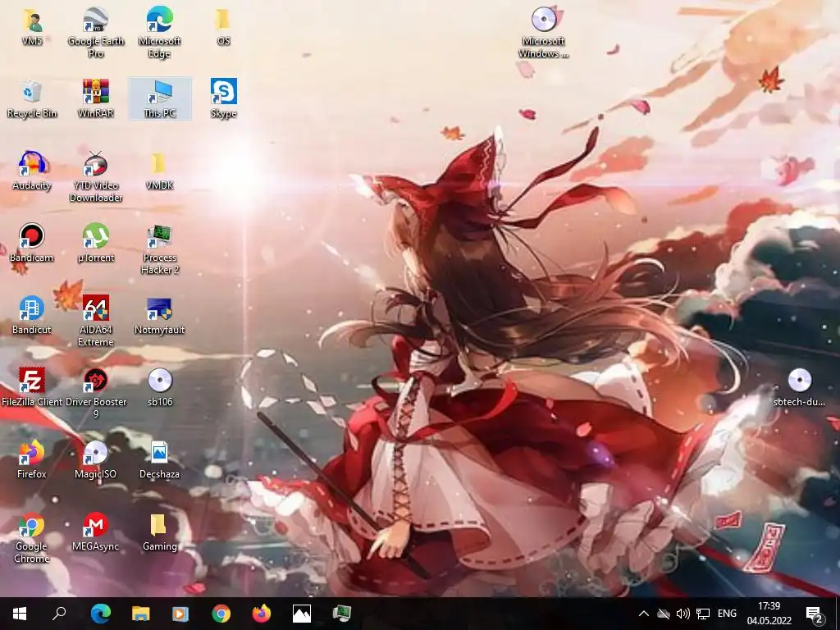840x630 pixels.
Task: Select Bandicut desktop shortcut
Action: point(32,316)
